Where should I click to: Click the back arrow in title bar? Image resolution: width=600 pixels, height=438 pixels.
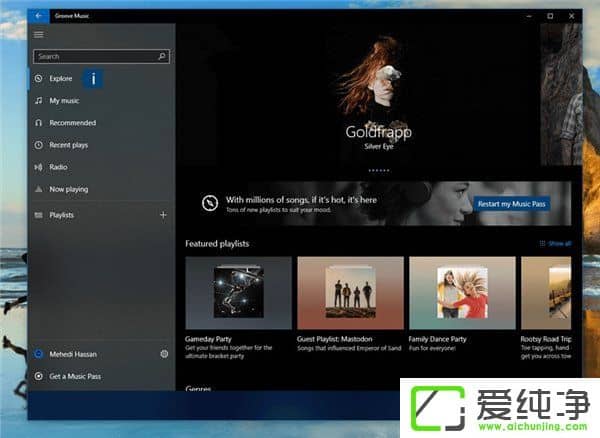(x=38, y=16)
